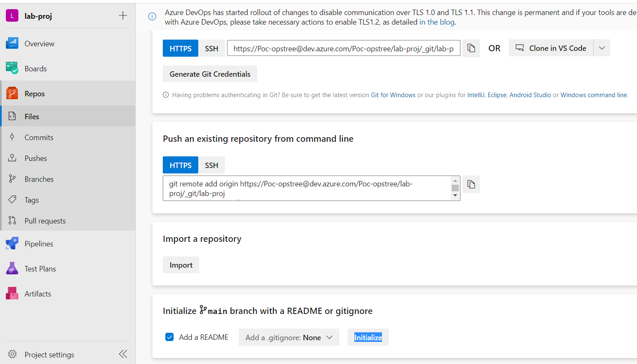Image resolution: width=637 pixels, height=364 pixels.
Task: Open the Android Studio plugin link
Action: pos(530,95)
